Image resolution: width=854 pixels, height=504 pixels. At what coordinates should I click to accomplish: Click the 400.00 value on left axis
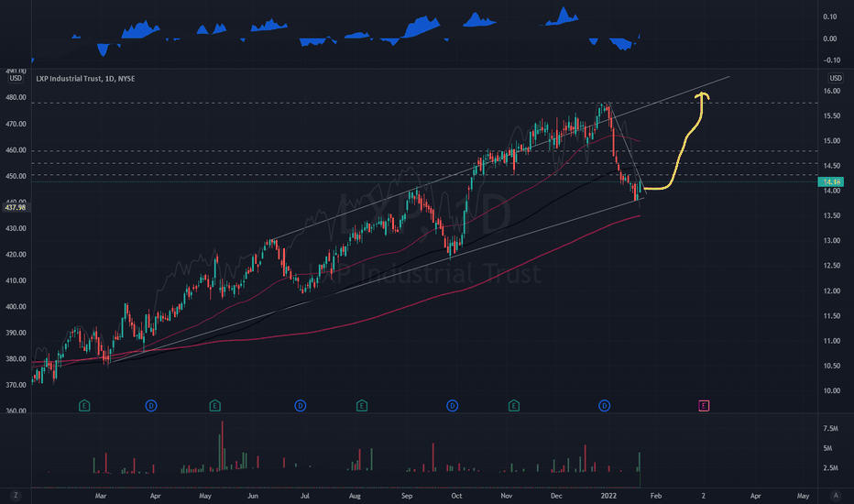click(x=16, y=307)
